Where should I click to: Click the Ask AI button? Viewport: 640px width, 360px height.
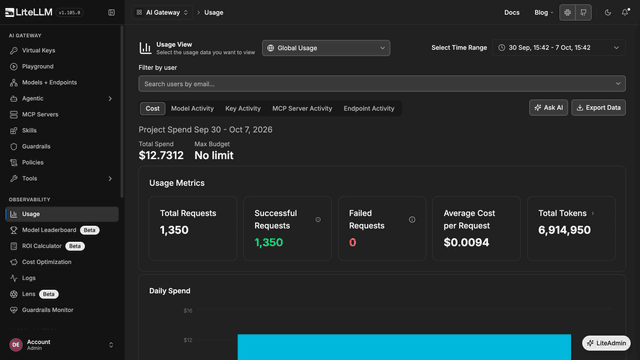pos(548,108)
